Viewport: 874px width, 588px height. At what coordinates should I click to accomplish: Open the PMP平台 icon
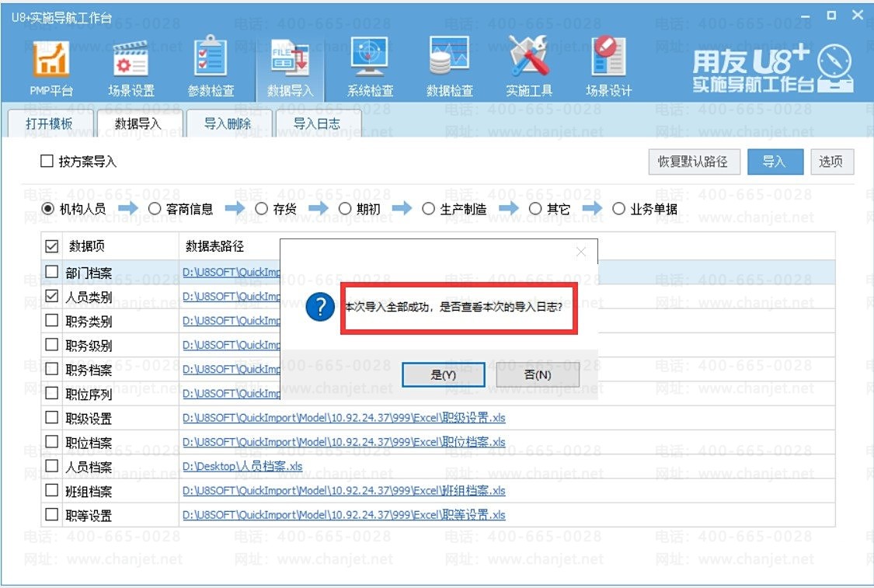pos(51,61)
